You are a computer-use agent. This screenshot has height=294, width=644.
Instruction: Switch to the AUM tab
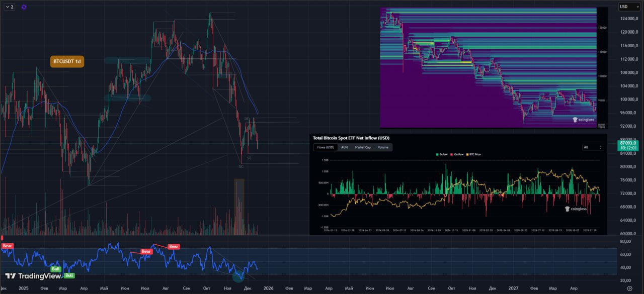tap(344, 147)
